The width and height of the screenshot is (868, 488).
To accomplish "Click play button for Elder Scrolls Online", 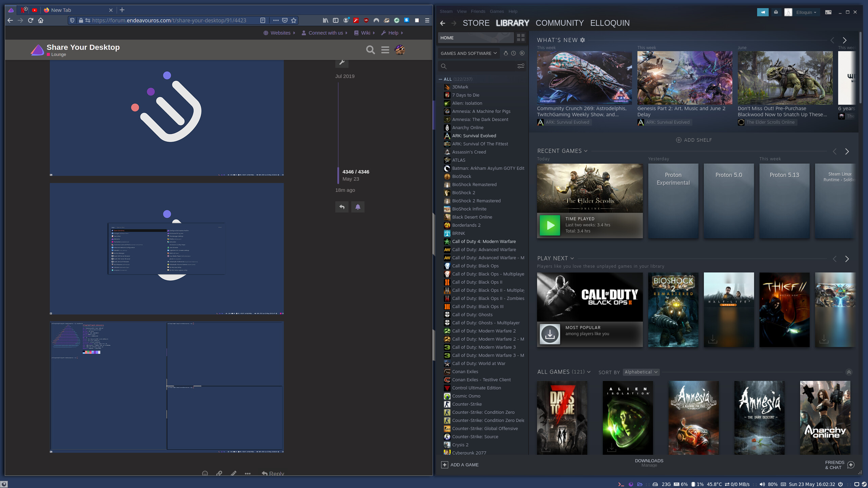I will [550, 225].
